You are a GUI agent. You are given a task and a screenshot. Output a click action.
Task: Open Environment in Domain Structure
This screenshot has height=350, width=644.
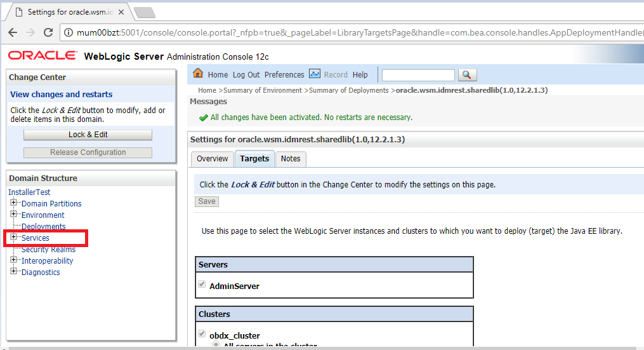[x=43, y=215]
